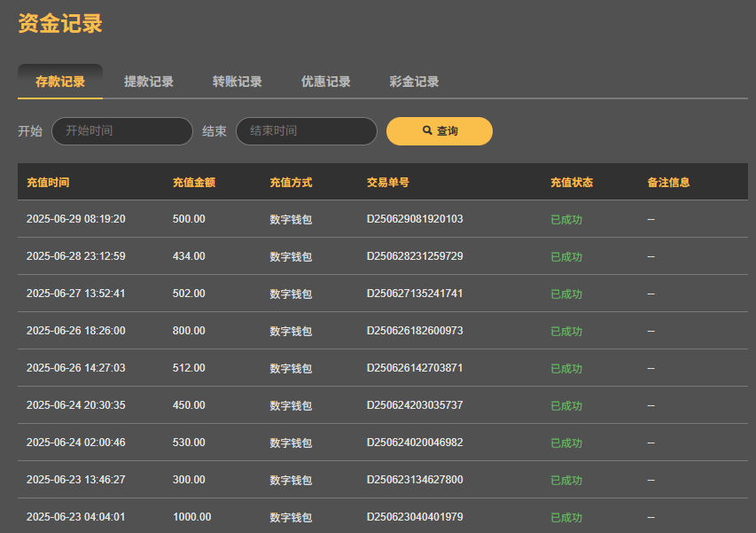This screenshot has height=533, width=756.
Task: Click the 充值状态 column header
Action: click(572, 181)
